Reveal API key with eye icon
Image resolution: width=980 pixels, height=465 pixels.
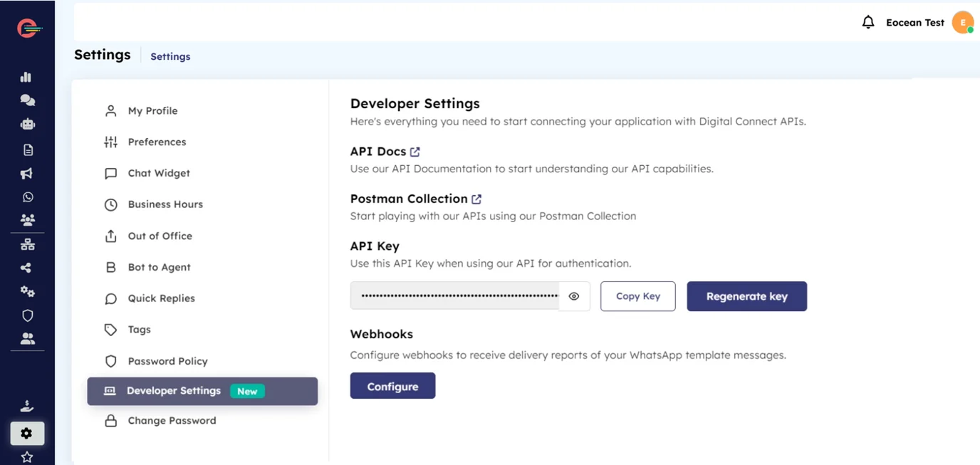574,296
